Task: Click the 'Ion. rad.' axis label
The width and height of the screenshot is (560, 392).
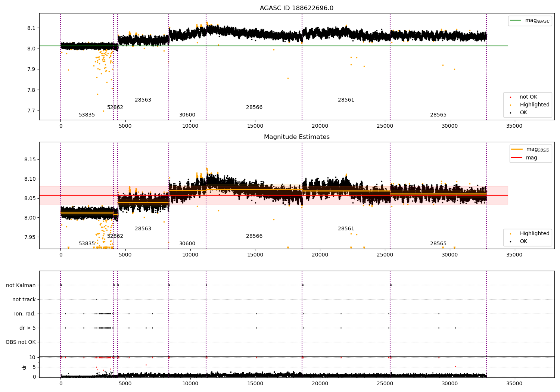Action: coord(25,314)
